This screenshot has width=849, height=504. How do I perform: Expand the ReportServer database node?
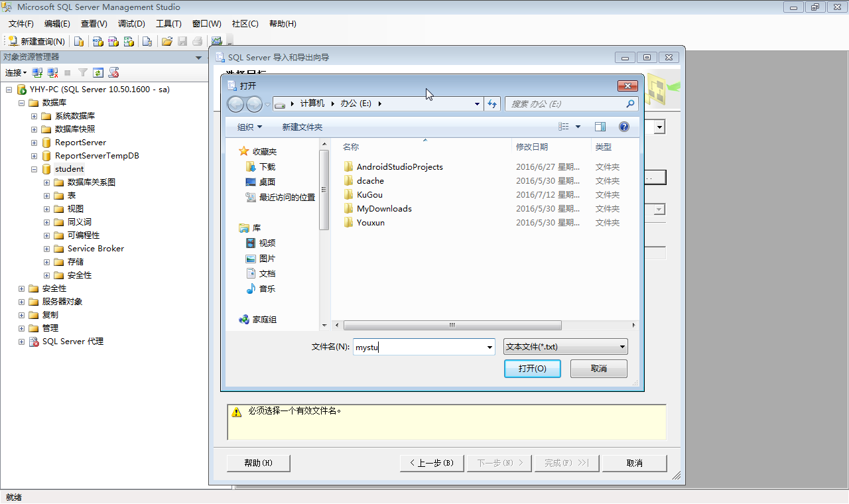(34, 143)
